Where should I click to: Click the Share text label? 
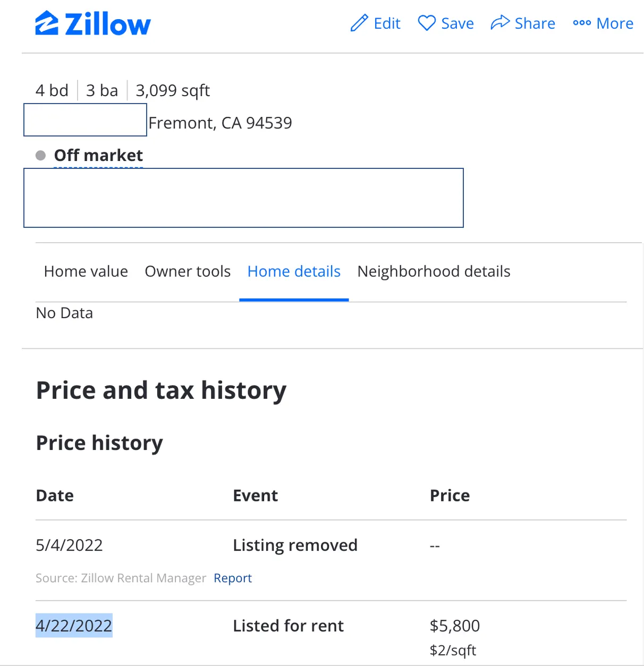point(535,23)
